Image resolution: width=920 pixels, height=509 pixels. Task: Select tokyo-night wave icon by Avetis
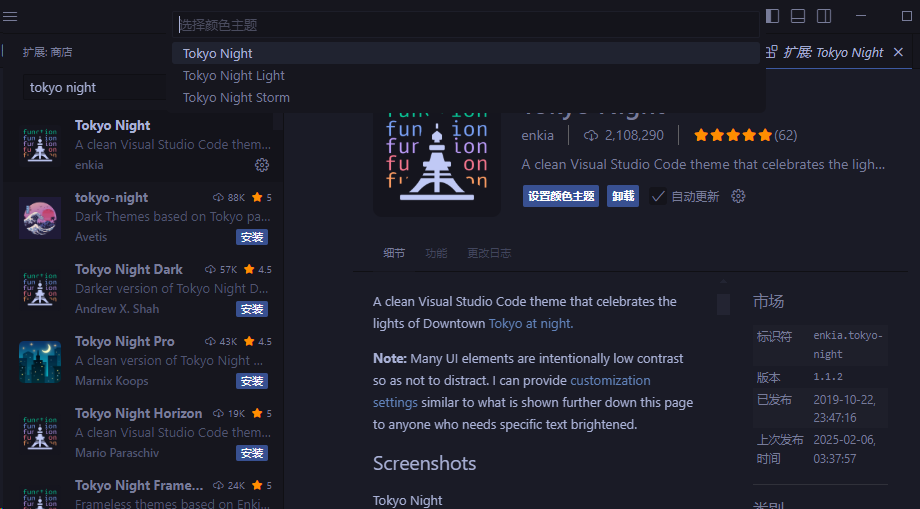pyautogui.click(x=40, y=218)
